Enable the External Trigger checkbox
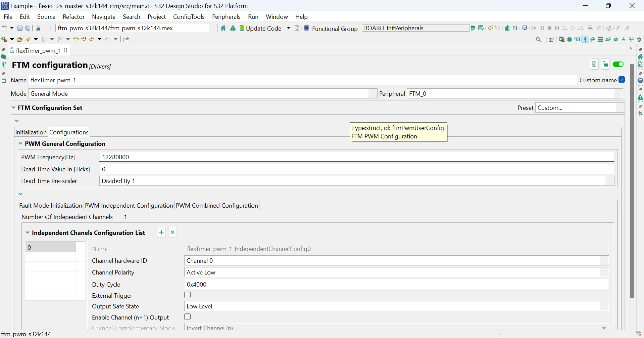 [188, 295]
